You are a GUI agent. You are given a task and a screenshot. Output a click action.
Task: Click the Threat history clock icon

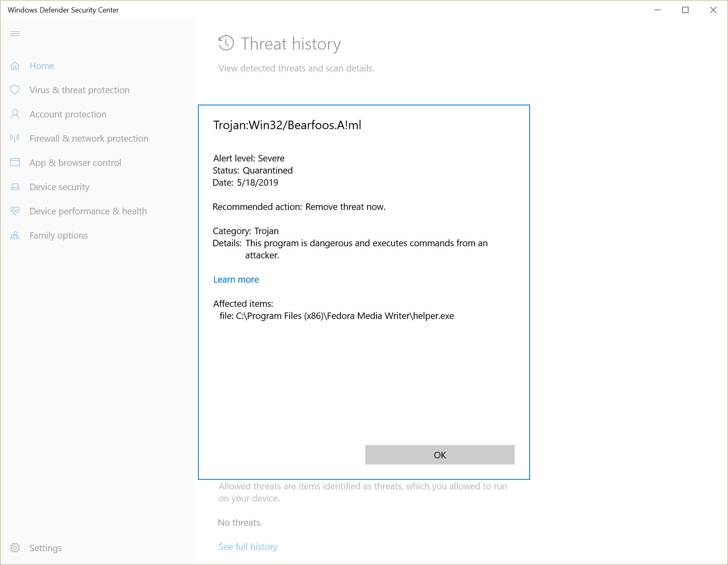[x=225, y=44]
